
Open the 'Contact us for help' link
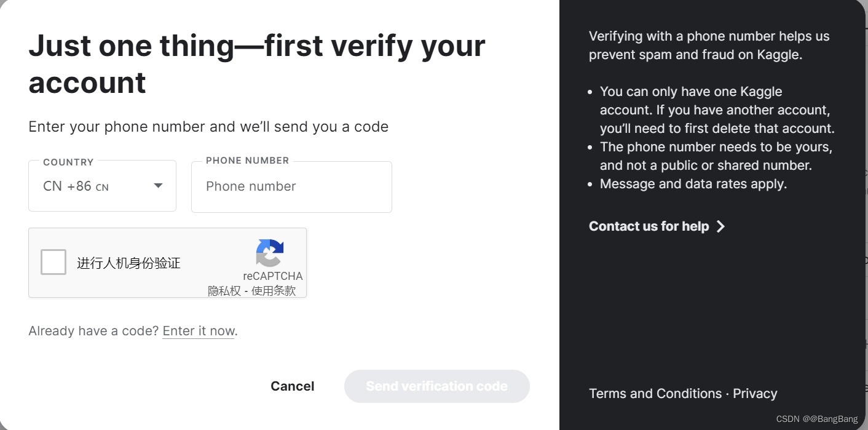point(649,226)
